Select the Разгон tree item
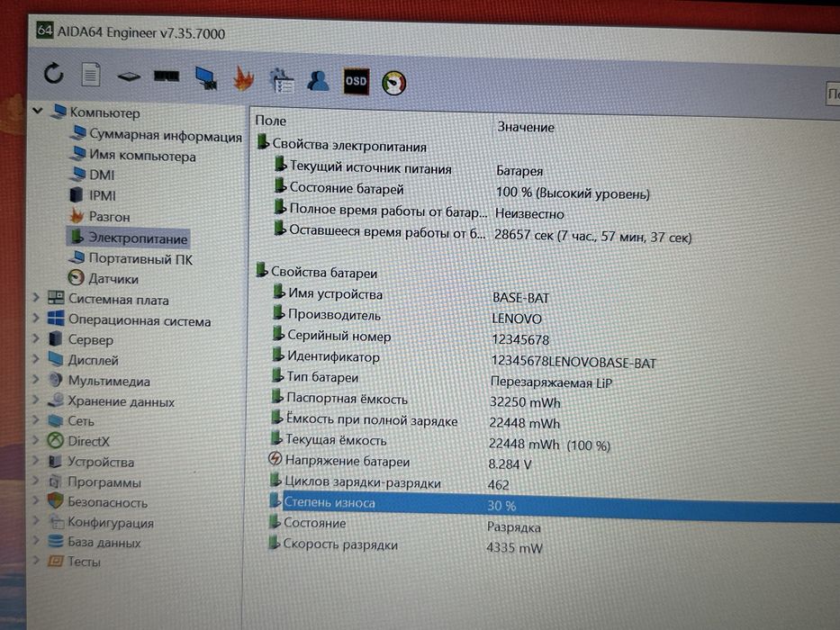840x630 pixels. 100,216
